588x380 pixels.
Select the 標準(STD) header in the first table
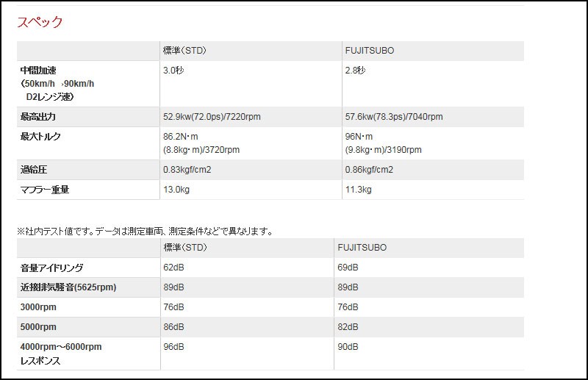pyautogui.click(x=184, y=50)
